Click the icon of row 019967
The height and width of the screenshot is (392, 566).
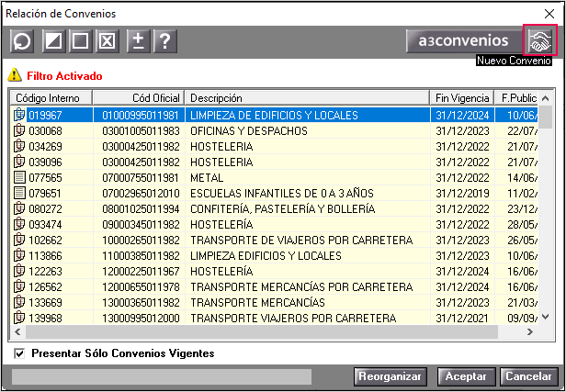(19, 115)
